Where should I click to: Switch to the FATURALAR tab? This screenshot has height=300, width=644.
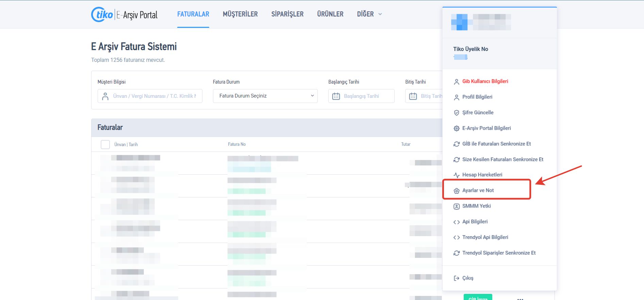point(193,14)
